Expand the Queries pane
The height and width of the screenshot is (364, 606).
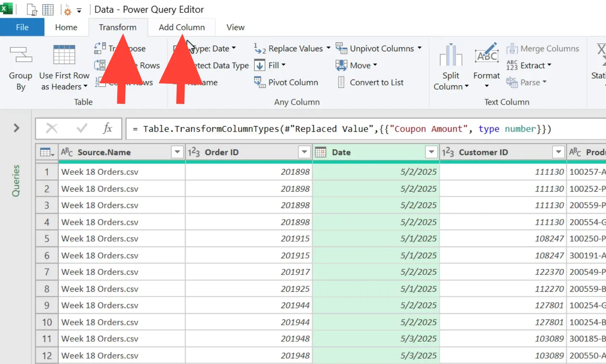(x=16, y=128)
